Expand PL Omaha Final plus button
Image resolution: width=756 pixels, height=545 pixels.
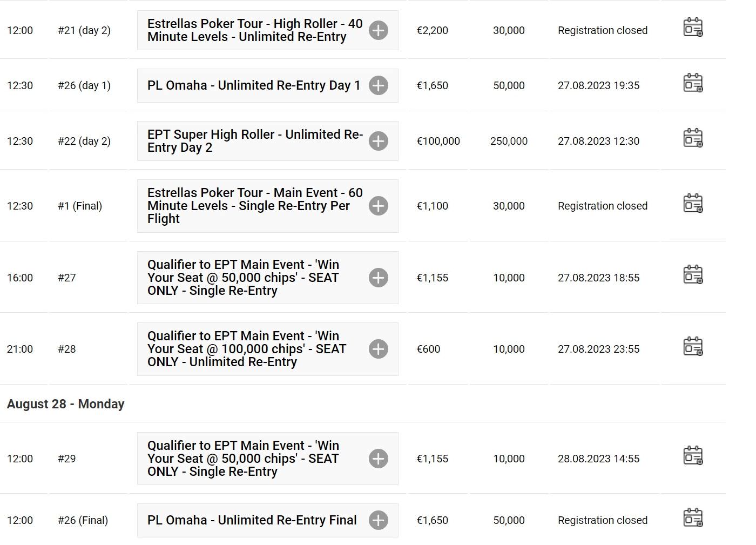[379, 520]
